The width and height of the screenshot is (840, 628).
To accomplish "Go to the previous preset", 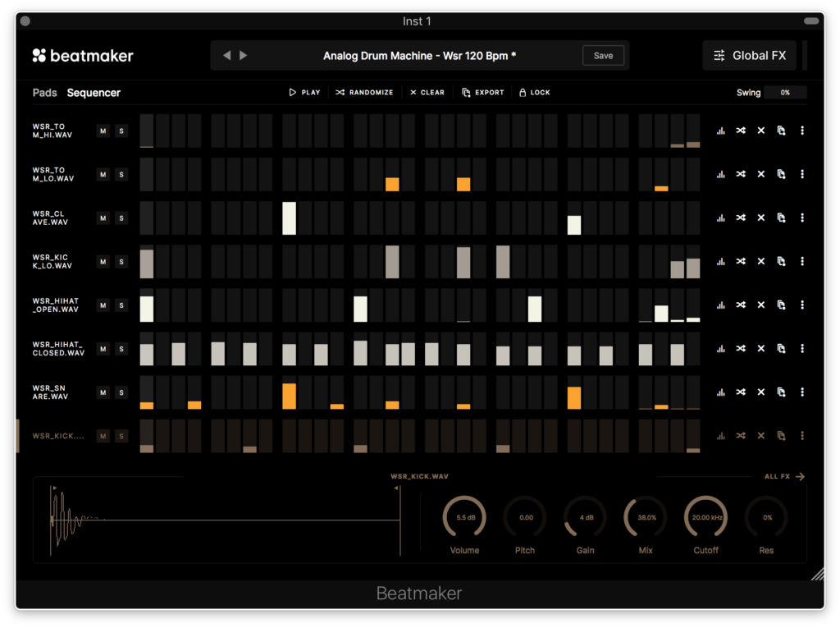I will [227, 55].
